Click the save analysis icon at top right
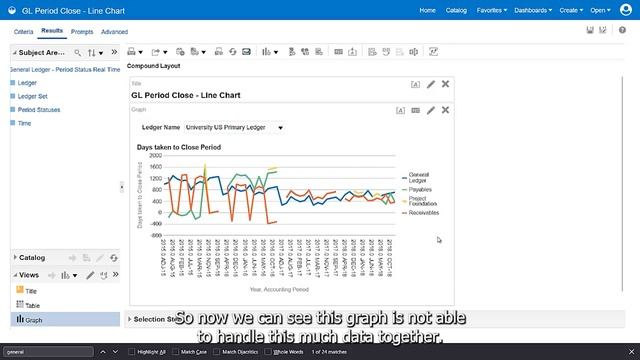The height and width of the screenshot is (360, 640). click(590, 30)
